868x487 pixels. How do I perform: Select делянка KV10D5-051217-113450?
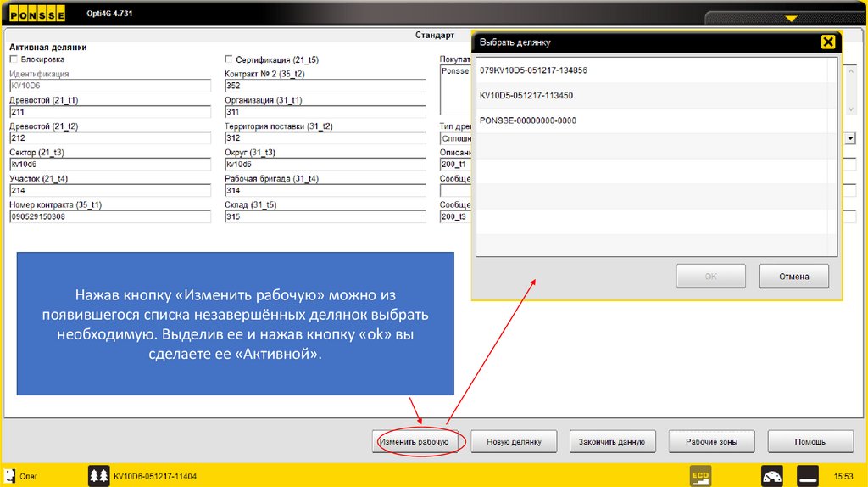click(656, 95)
